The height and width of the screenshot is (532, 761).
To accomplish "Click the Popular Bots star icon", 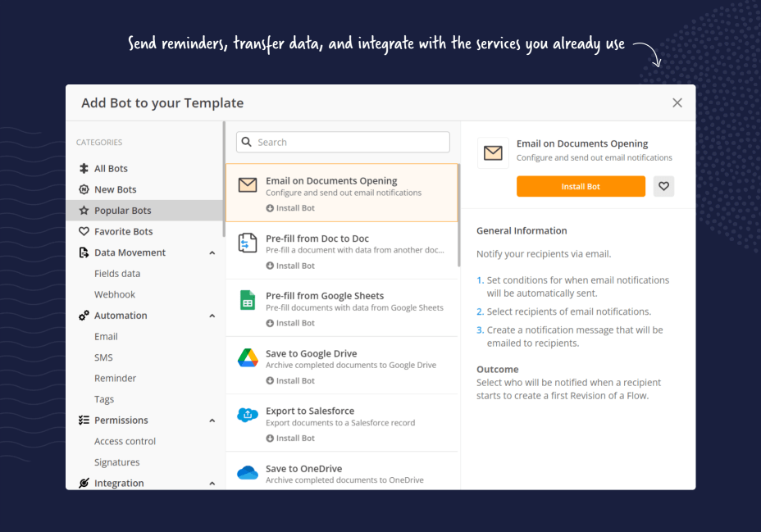I will pyautogui.click(x=83, y=210).
